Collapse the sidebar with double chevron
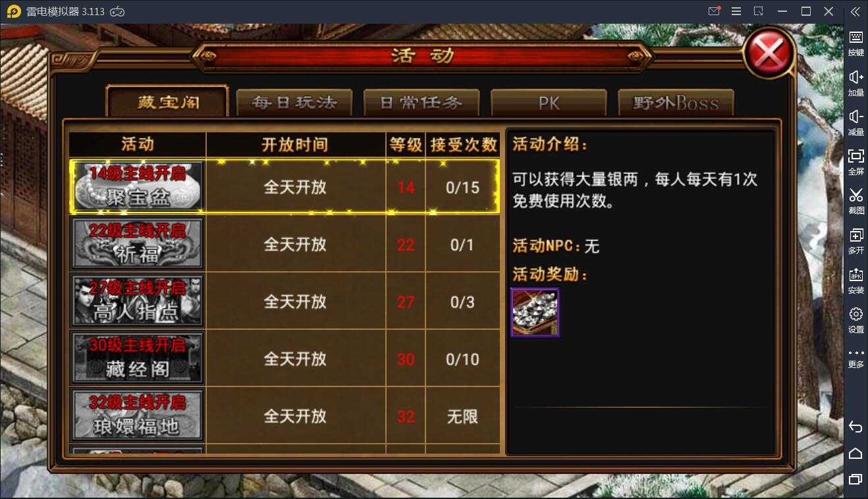 click(855, 11)
